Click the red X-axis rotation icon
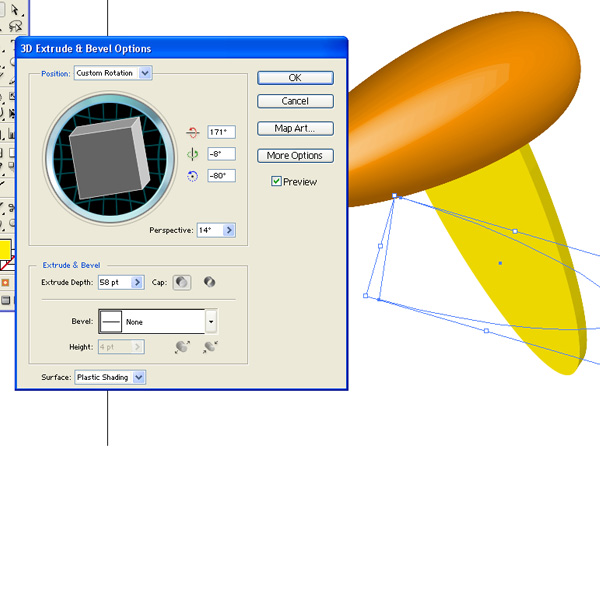This screenshot has width=600, height=600. [192, 132]
